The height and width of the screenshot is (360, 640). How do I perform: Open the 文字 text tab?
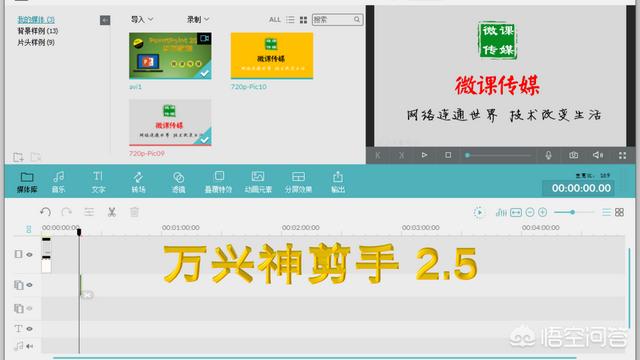pyautogui.click(x=98, y=182)
